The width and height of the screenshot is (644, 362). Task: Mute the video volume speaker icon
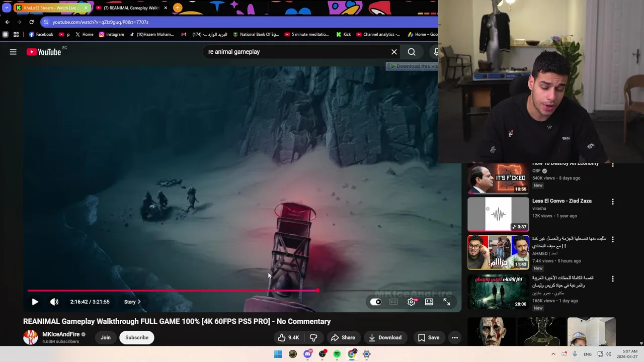(54, 302)
